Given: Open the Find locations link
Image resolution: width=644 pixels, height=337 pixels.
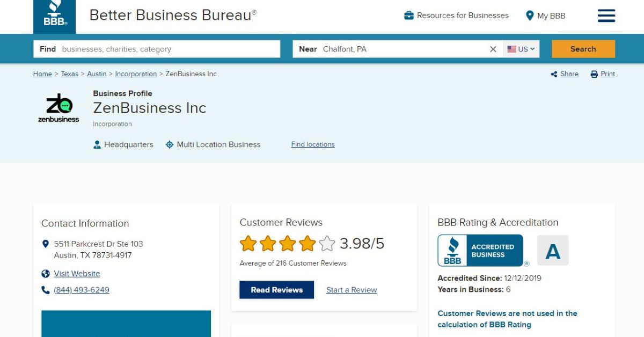Looking at the screenshot, I should [313, 144].
